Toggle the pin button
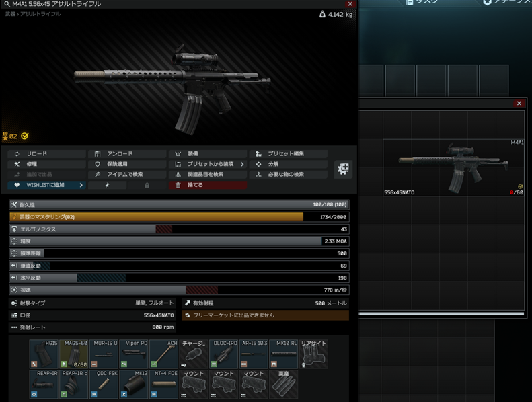This screenshot has height=402, width=532. [x=107, y=185]
